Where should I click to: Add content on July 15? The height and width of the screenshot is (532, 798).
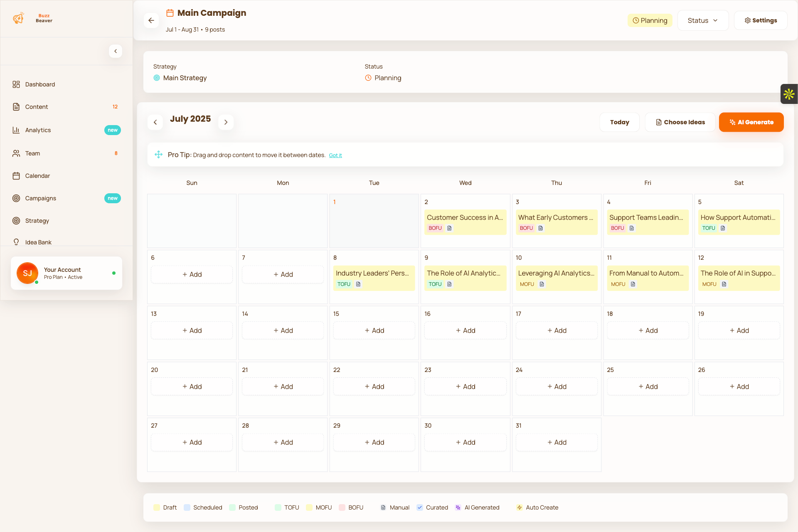(374, 330)
